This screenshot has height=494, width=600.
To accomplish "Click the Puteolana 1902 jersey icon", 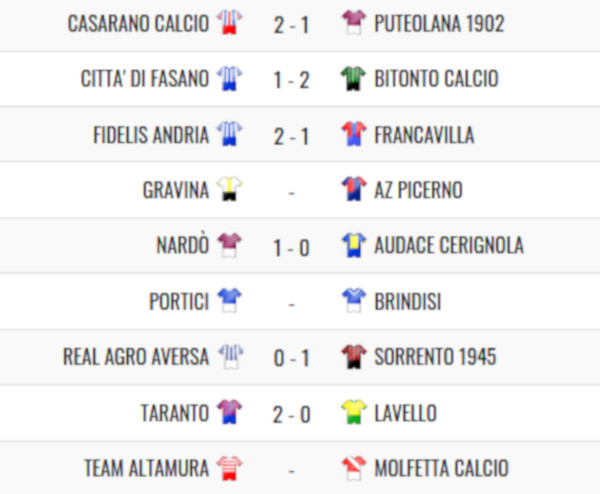I will click(353, 23).
